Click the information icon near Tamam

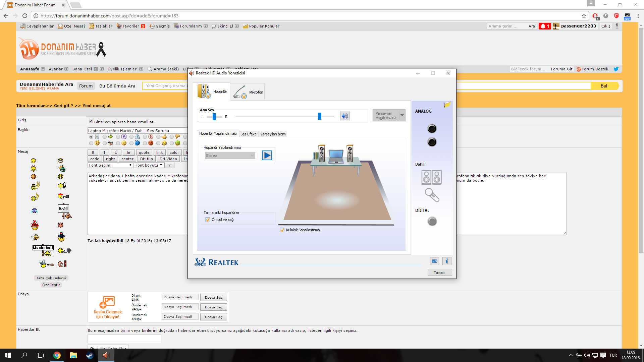pos(446,261)
